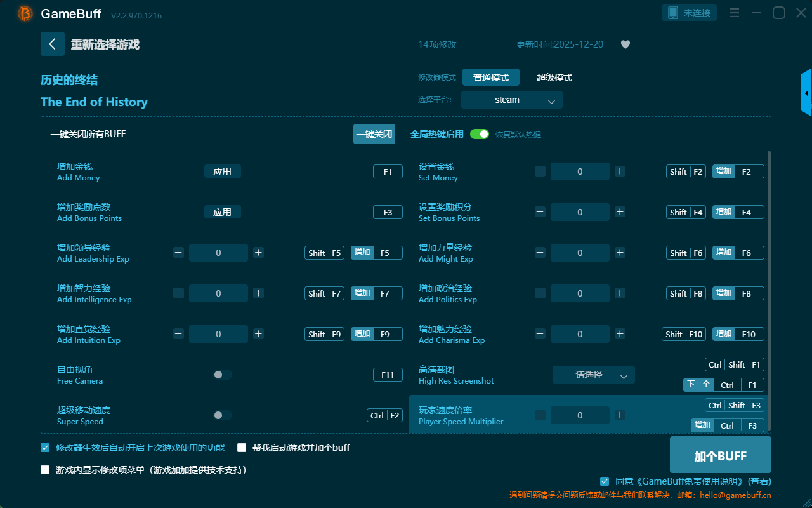This screenshot has height=508, width=812.
Task: Open the hamburger menu in title bar
Action: tap(734, 13)
